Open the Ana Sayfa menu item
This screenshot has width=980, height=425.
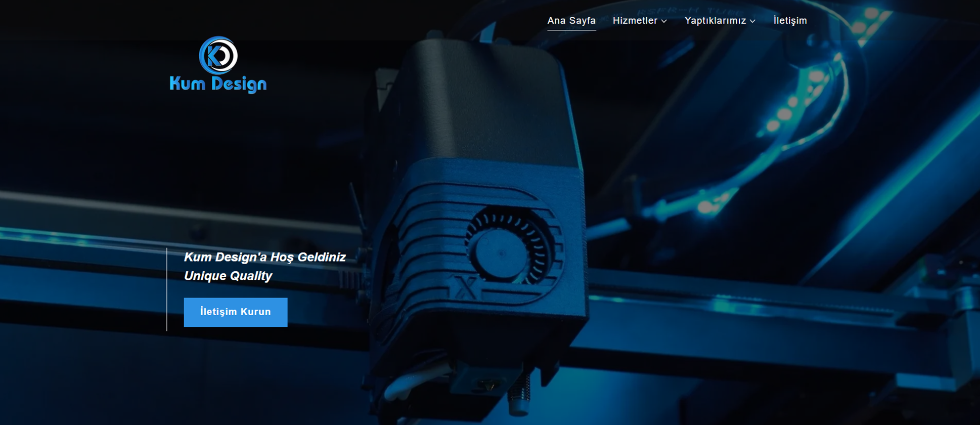click(x=571, y=21)
